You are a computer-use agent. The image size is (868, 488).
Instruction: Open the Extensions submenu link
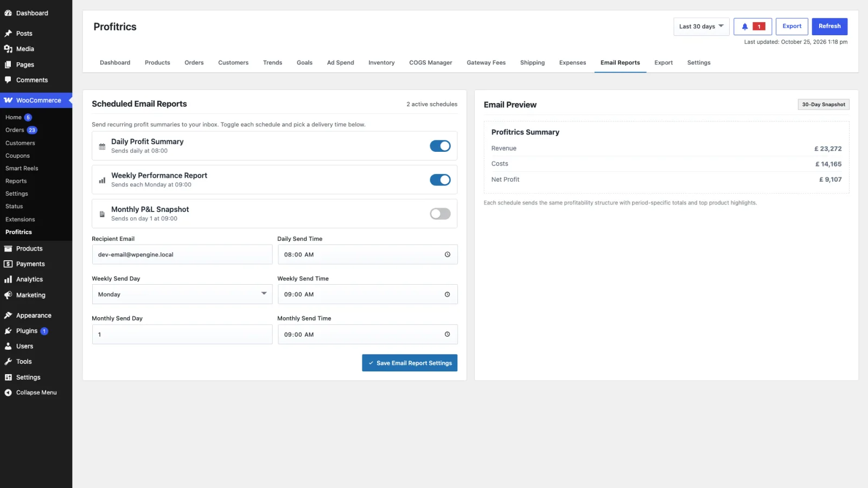point(20,220)
